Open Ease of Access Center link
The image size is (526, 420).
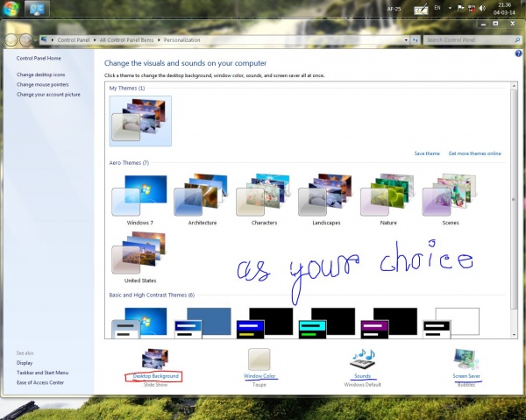pyautogui.click(x=40, y=382)
